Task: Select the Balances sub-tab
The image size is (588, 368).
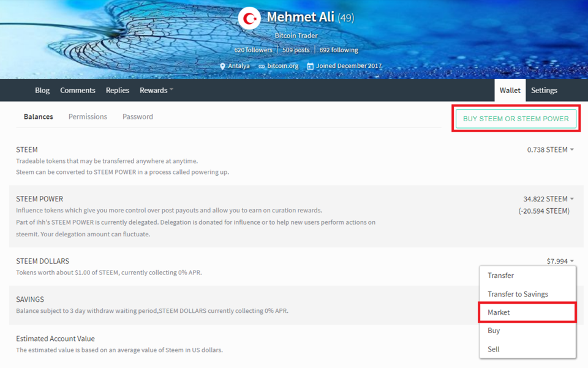Action: tap(38, 116)
